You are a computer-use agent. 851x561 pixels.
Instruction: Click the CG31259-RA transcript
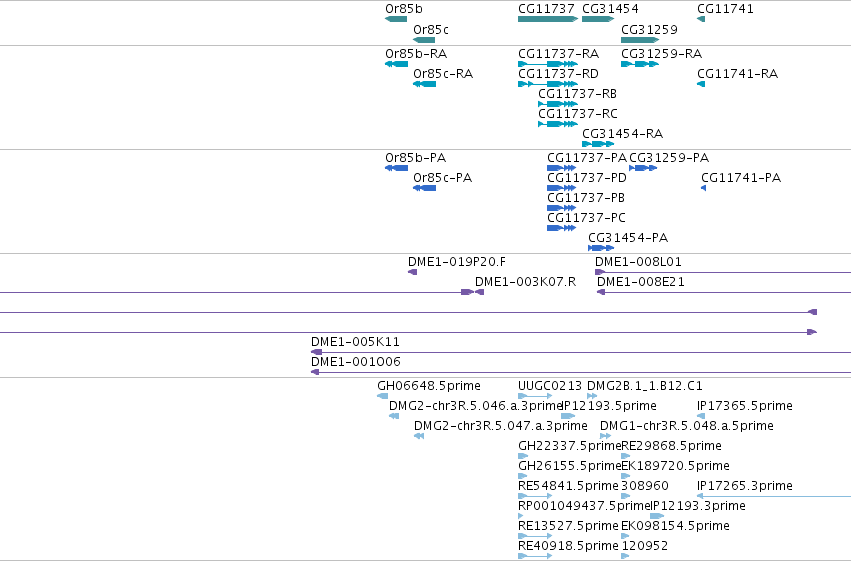click(640, 64)
